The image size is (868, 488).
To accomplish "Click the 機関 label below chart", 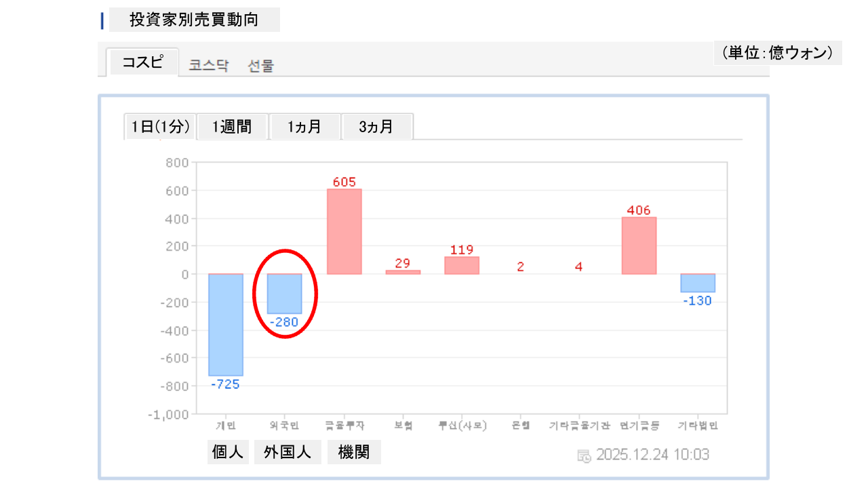I will point(354,452).
